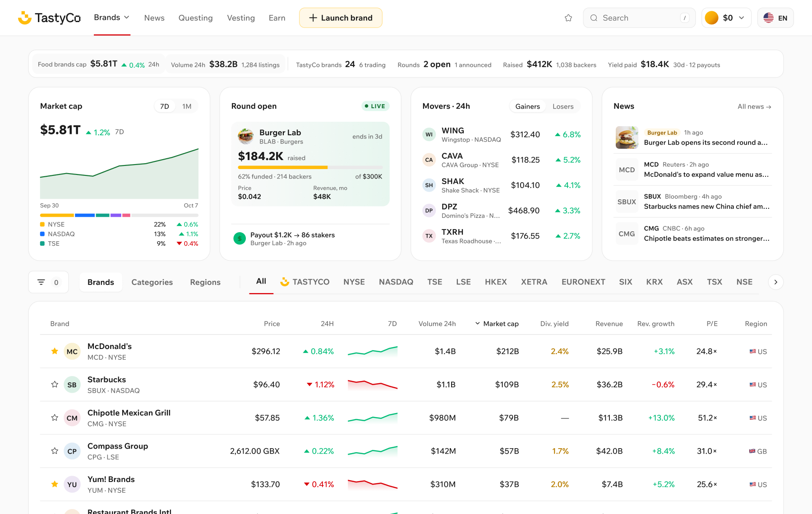Click the Burger Lab funding progress bar
812x514 pixels.
tap(310, 167)
